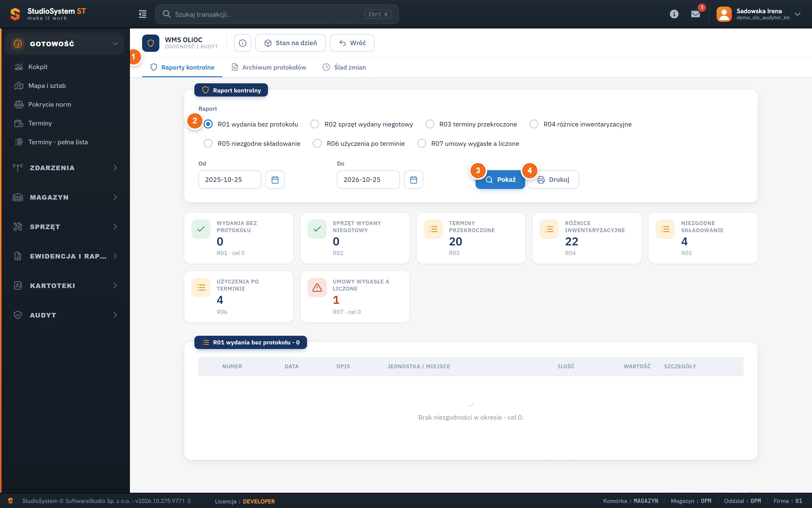The image size is (812, 508).
Task: Focus the Szukaj transakcji search field
Action: [x=277, y=14]
